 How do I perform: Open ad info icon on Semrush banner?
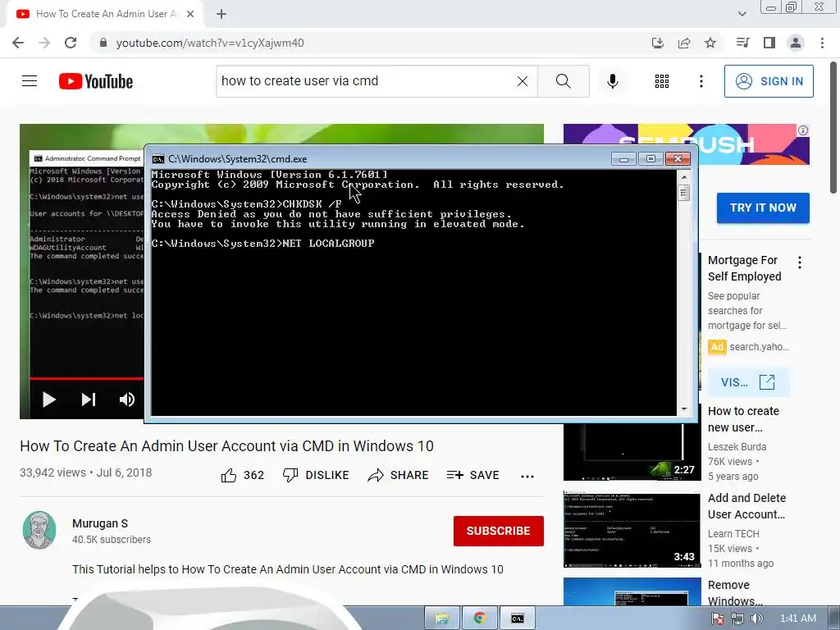[802, 130]
